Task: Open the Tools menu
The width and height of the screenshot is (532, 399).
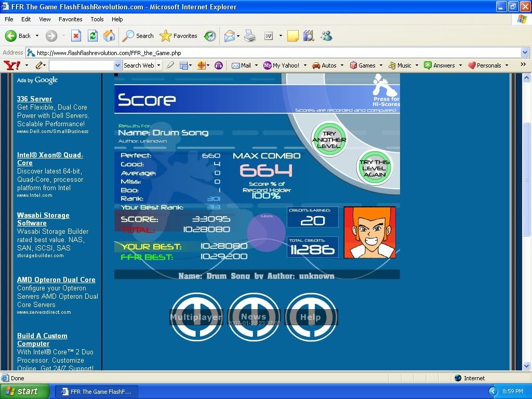Action: click(97, 19)
